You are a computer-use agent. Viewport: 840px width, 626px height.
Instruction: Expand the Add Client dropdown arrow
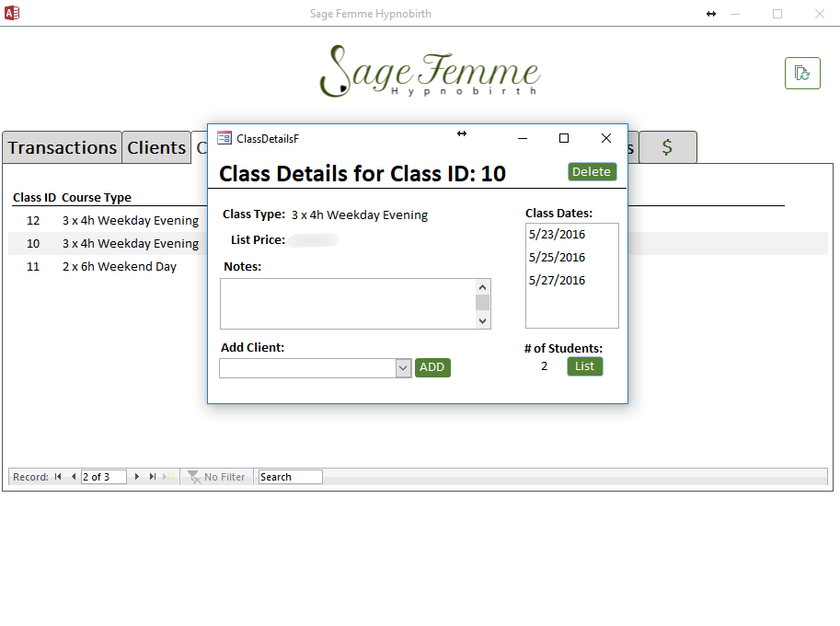click(403, 368)
